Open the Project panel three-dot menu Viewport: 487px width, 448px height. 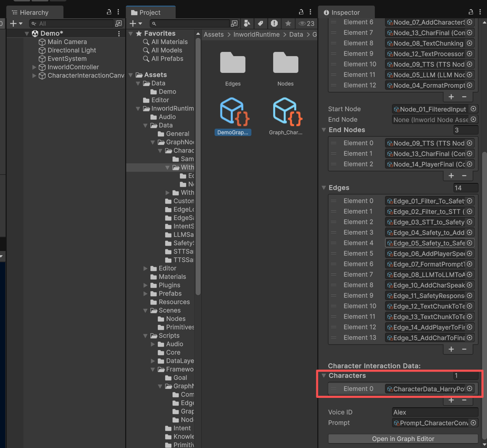coord(310,12)
